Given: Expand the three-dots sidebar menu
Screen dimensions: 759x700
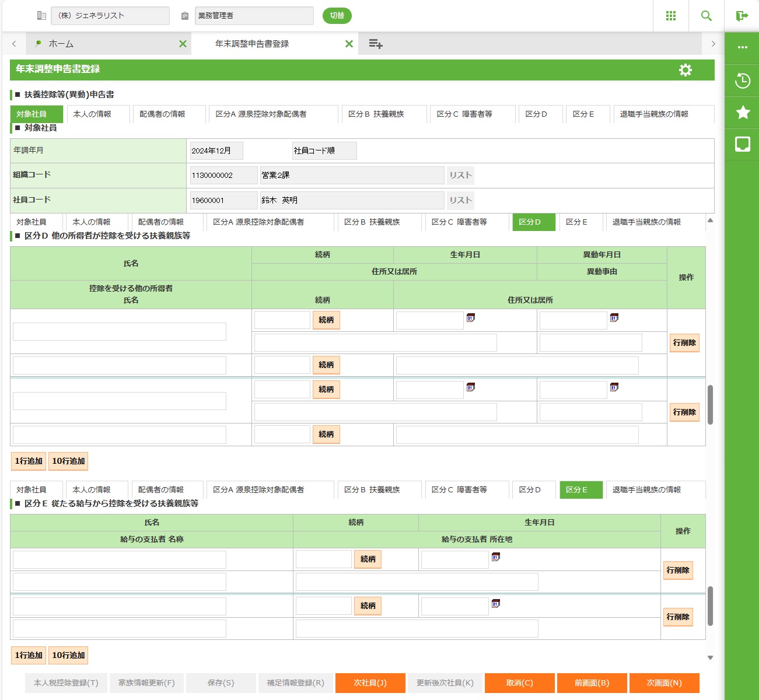Looking at the screenshot, I should click(x=742, y=47).
